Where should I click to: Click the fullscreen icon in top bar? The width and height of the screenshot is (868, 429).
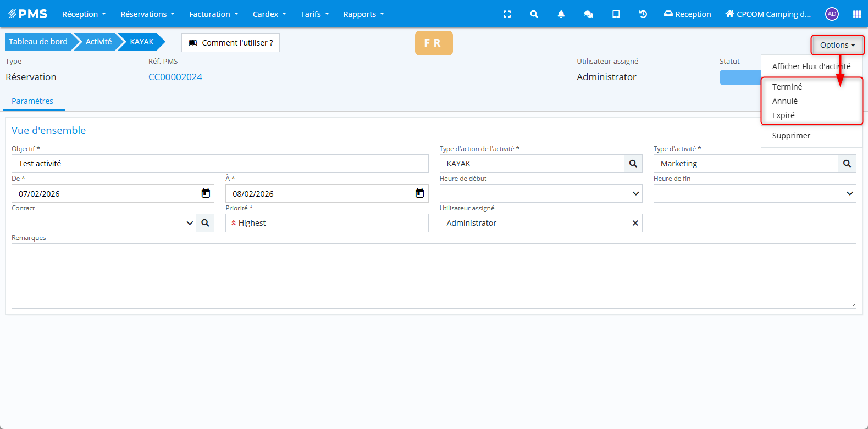(507, 14)
